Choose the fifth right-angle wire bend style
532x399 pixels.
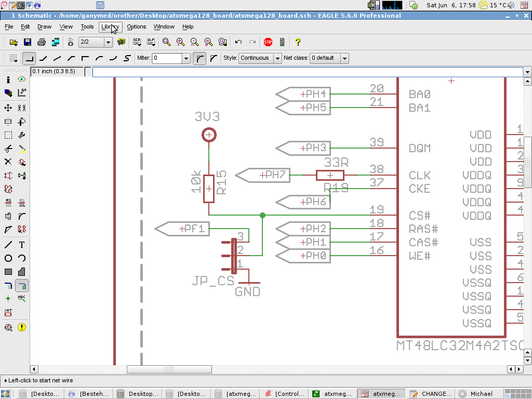pos(85,58)
